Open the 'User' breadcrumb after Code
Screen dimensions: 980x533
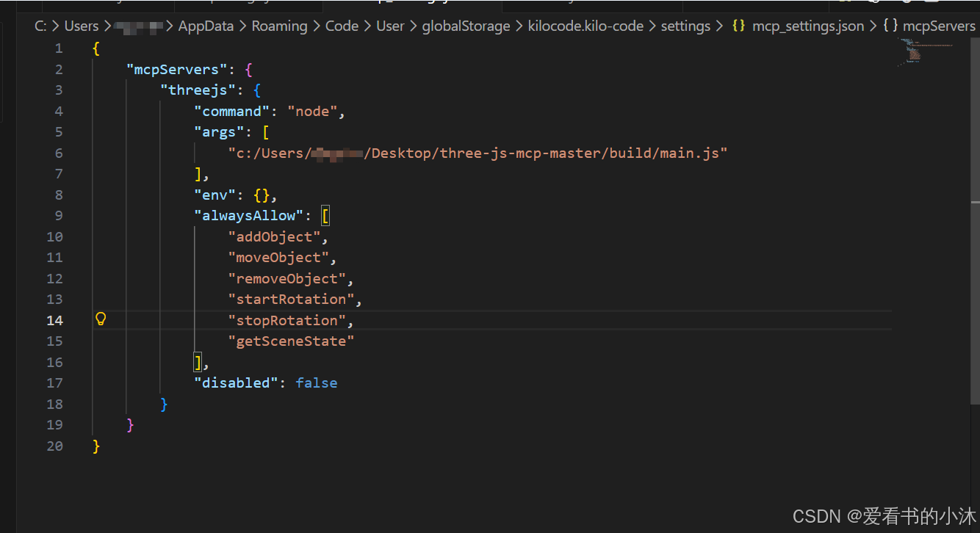click(390, 26)
